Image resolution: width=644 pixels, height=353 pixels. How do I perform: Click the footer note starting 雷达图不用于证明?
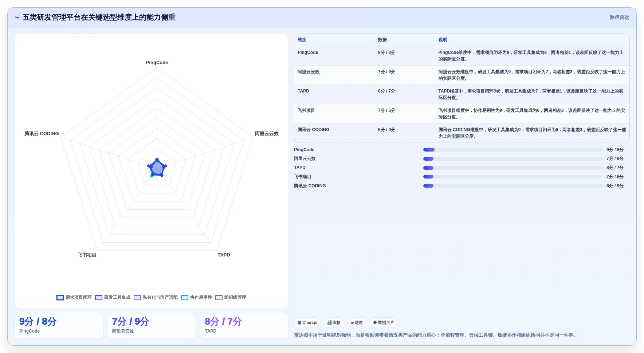point(436,335)
